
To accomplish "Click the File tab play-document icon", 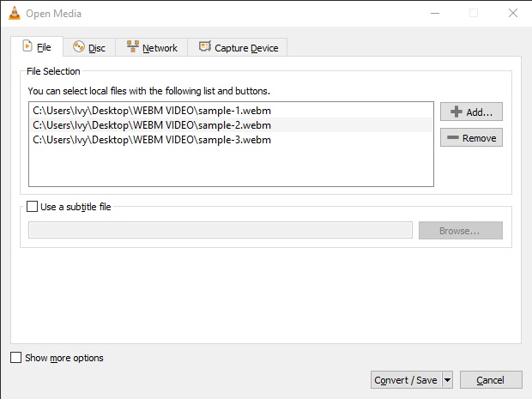I will click(x=27, y=45).
